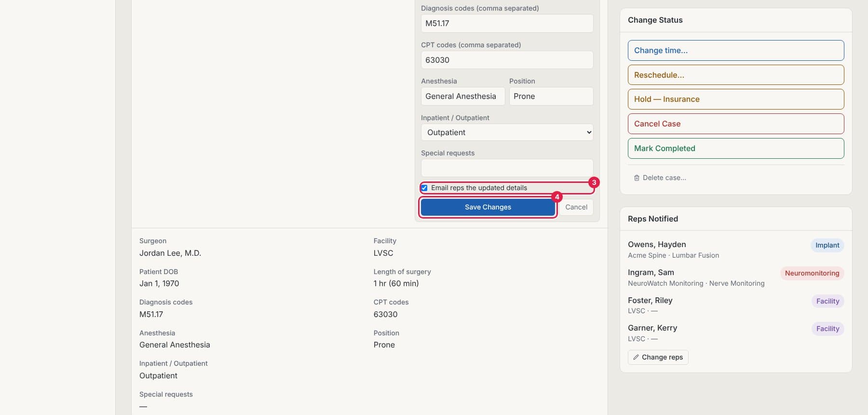Select the rep name Ingram, Sam
This screenshot has width=868, height=415.
[x=651, y=272]
